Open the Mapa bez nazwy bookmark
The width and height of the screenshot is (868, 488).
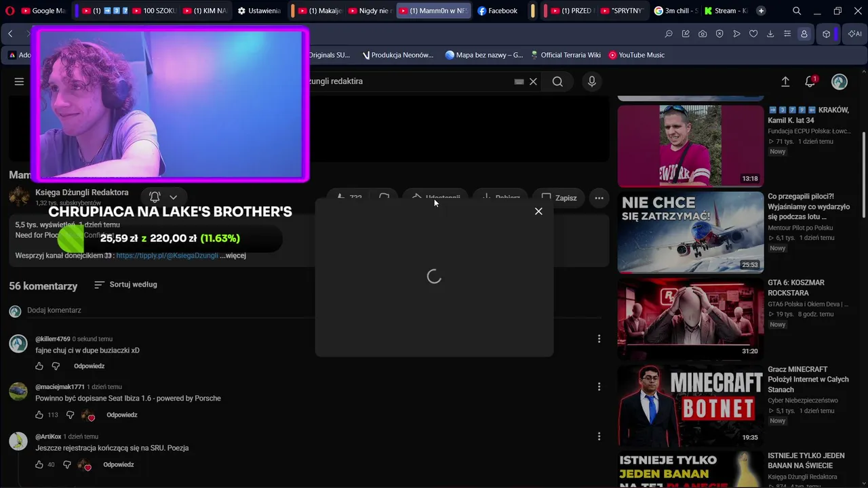coord(484,55)
